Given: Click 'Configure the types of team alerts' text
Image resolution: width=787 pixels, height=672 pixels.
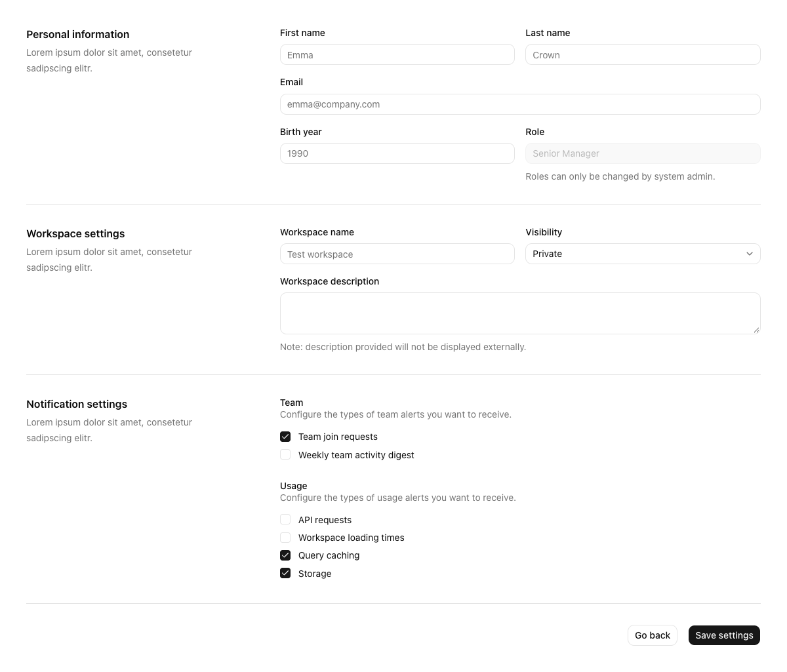Looking at the screenshot, I should click(x=395, y=414).
